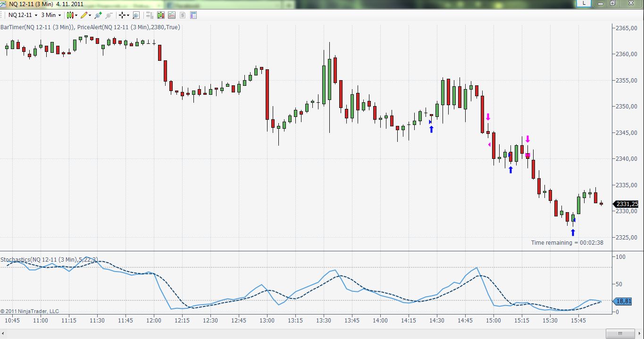This screenshot has width=644, height=339.
Task: Toggle the greyed Chart Trader icon
Action: point(149,15)
